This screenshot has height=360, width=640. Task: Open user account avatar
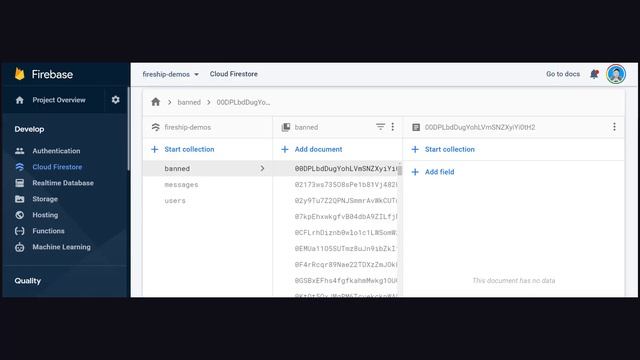pyautogui.click(x=616, y=74)
